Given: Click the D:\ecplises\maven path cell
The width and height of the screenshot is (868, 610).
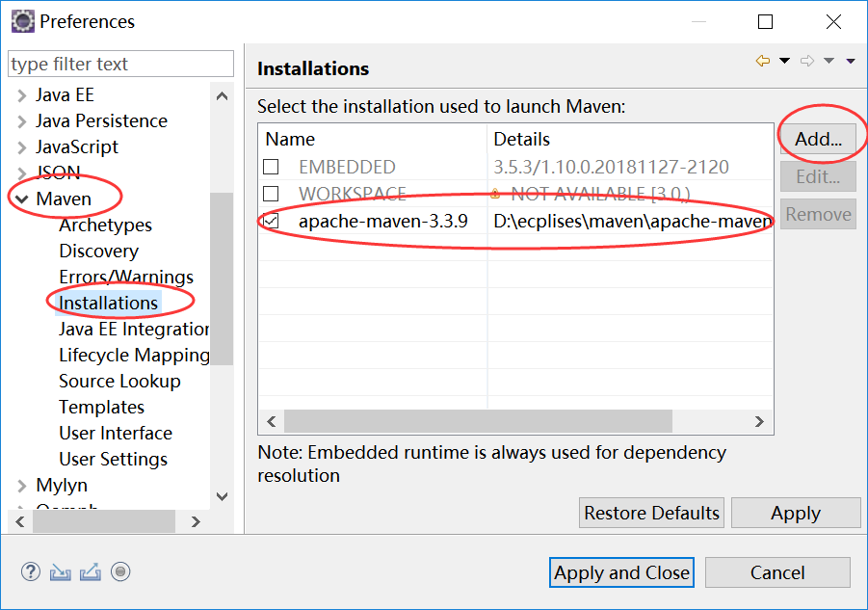Looking at the screenshot, I should (x=632, y=222).
